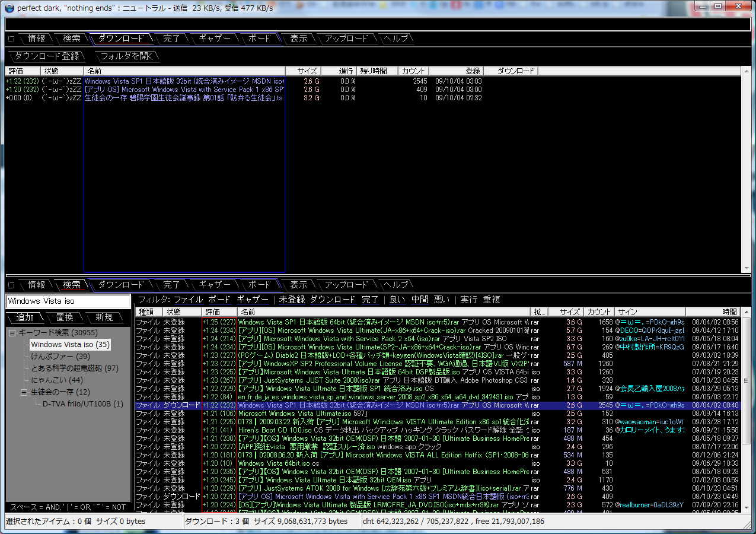
Task: Open アップロード tab in bottom tab bar
Action: pyautogui.click(x=347, y=285)
